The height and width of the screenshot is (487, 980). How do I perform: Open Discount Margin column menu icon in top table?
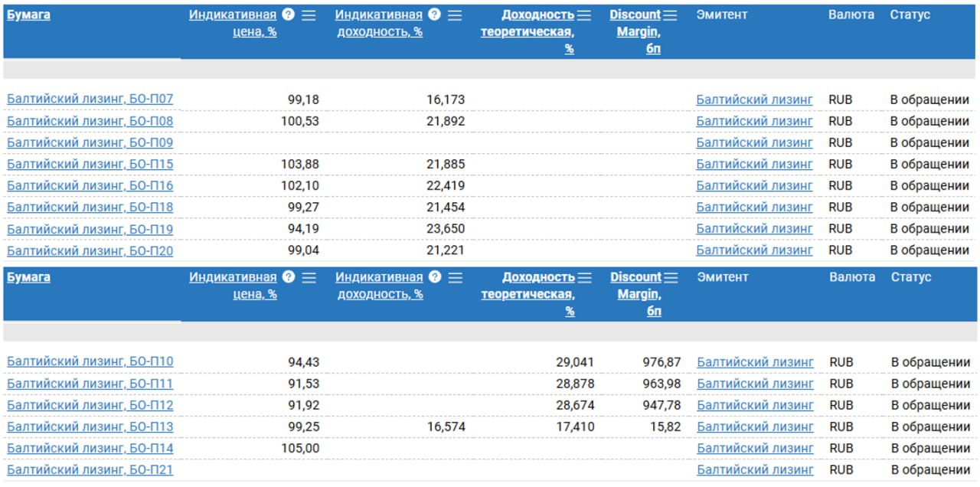coord(671,15)
